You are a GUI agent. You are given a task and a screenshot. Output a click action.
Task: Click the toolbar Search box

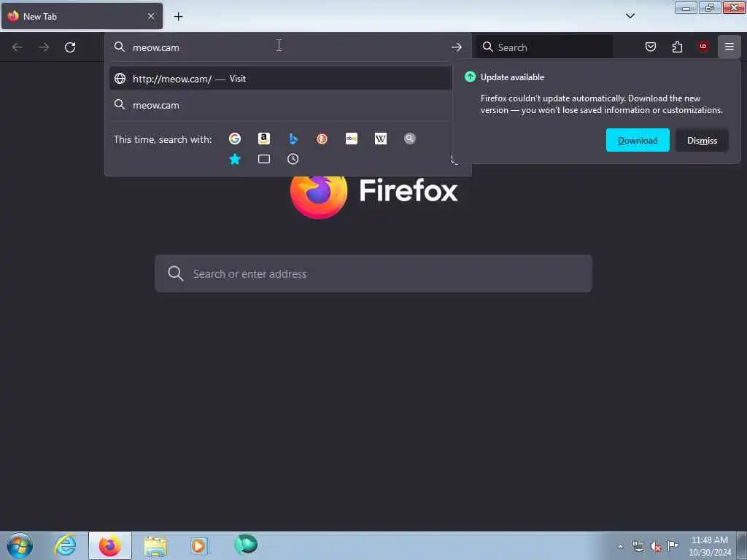point(544,47)
